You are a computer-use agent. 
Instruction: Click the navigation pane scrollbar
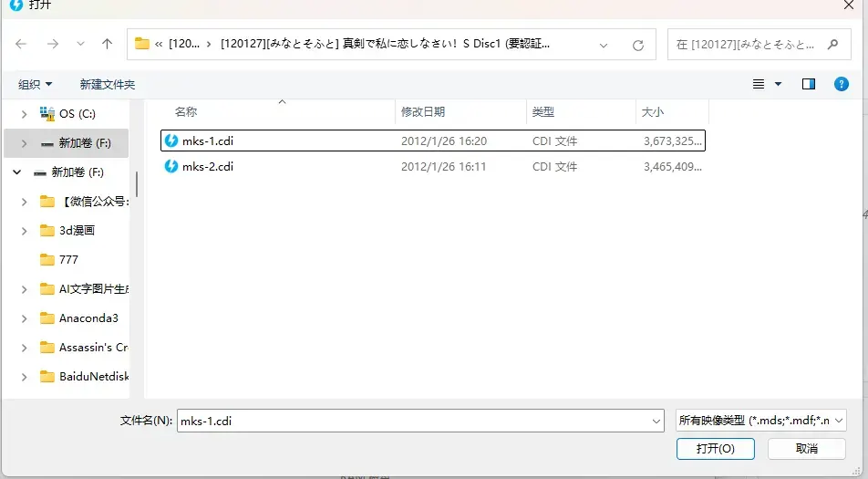137,184
